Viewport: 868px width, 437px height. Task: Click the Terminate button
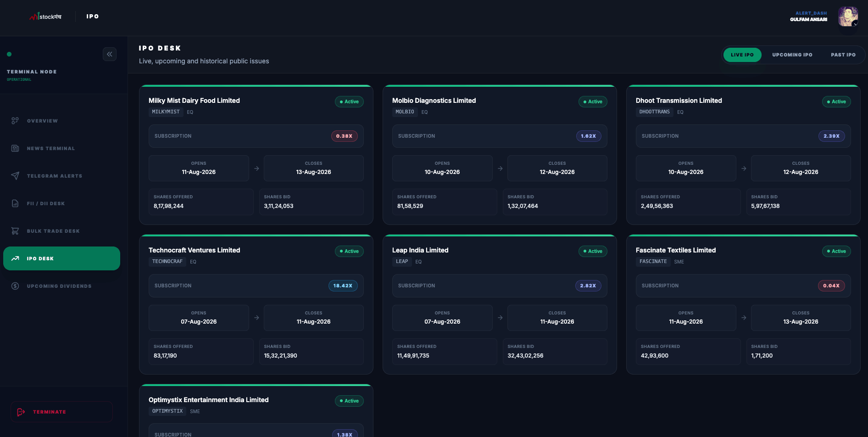tap(61, 412)
